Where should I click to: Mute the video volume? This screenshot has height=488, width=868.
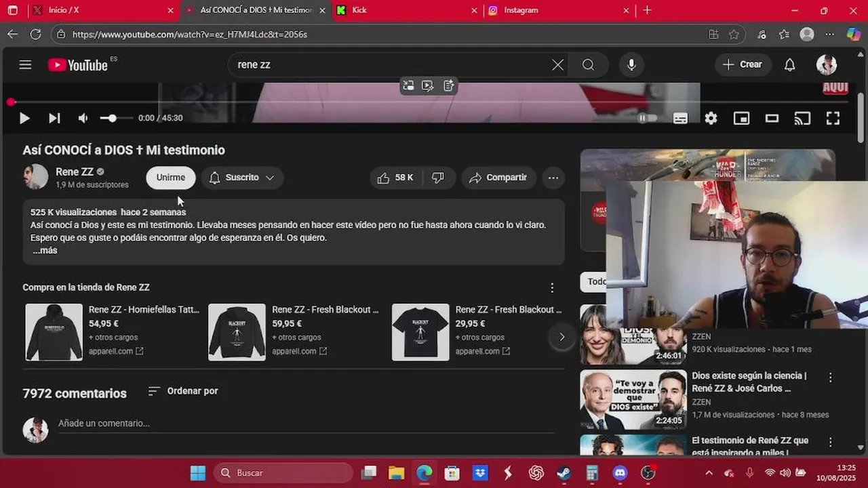coord(83,118)
